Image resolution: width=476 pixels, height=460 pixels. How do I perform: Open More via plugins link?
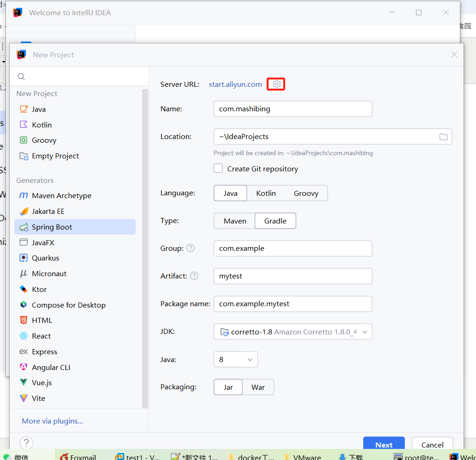[x=53, y=421]
